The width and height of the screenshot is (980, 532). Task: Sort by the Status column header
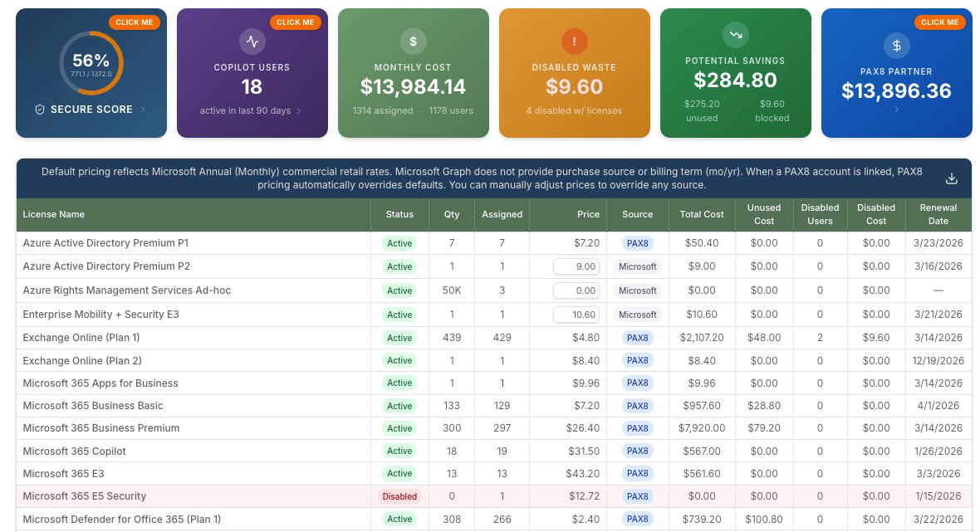coord(399,214)
